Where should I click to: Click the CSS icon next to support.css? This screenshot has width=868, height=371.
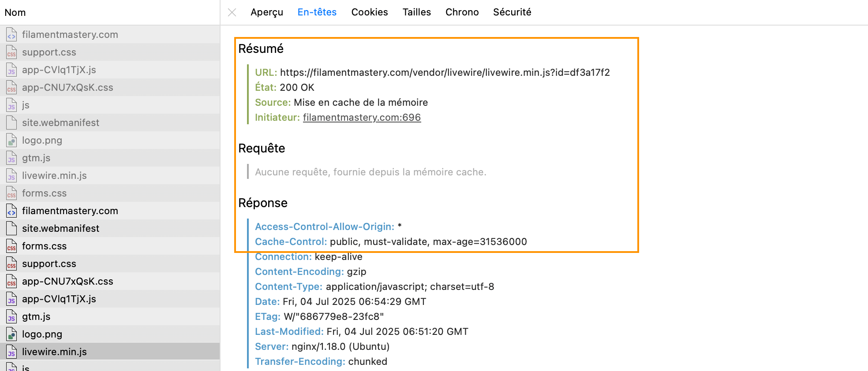[11, 52]
